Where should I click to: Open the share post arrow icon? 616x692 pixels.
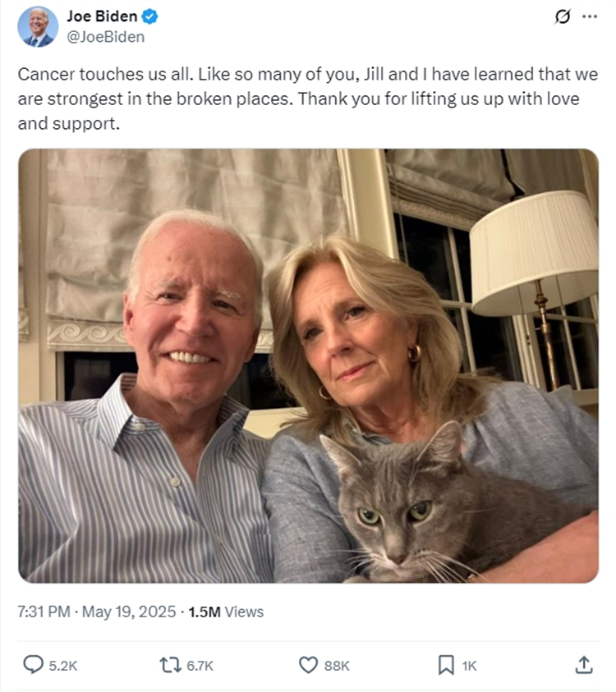[x=584, y=664]
